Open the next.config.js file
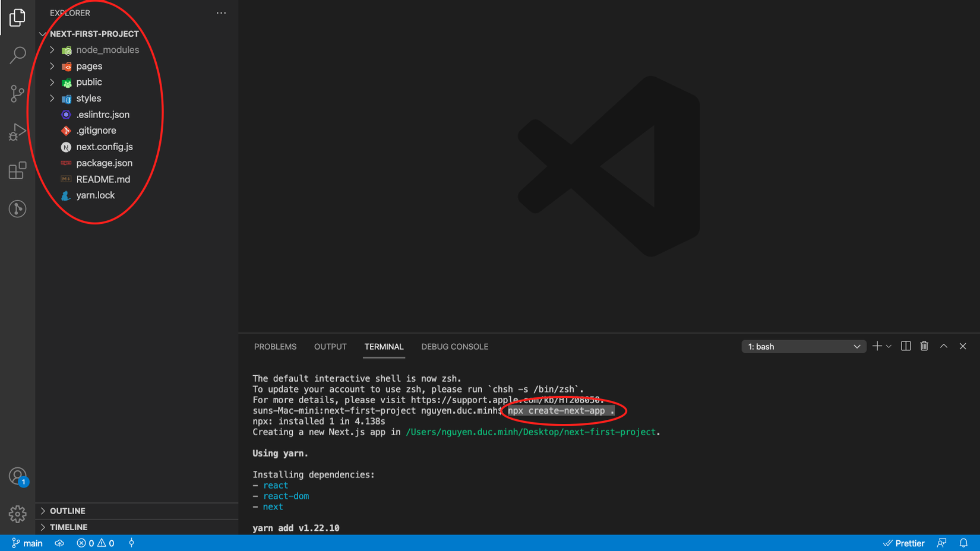 pos(105,147)
